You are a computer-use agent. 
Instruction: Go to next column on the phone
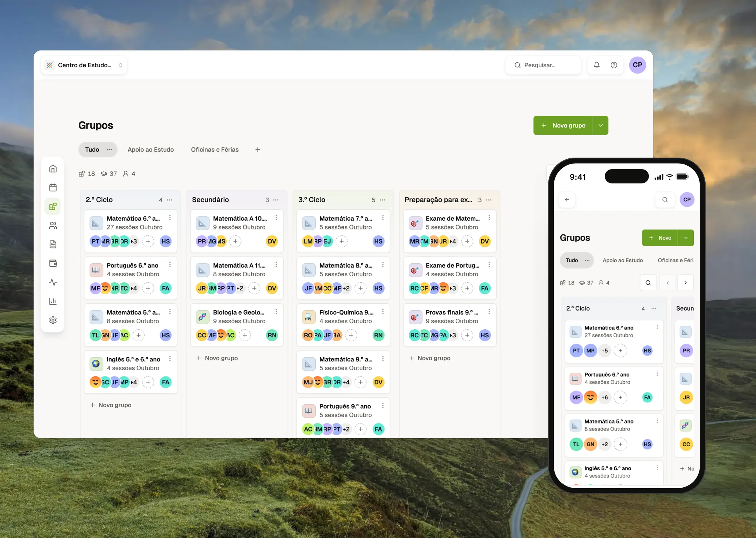click(x=685, y=283)
